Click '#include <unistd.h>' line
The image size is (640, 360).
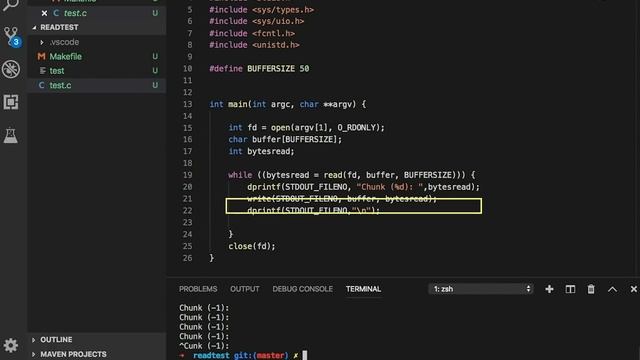[254, 45]
